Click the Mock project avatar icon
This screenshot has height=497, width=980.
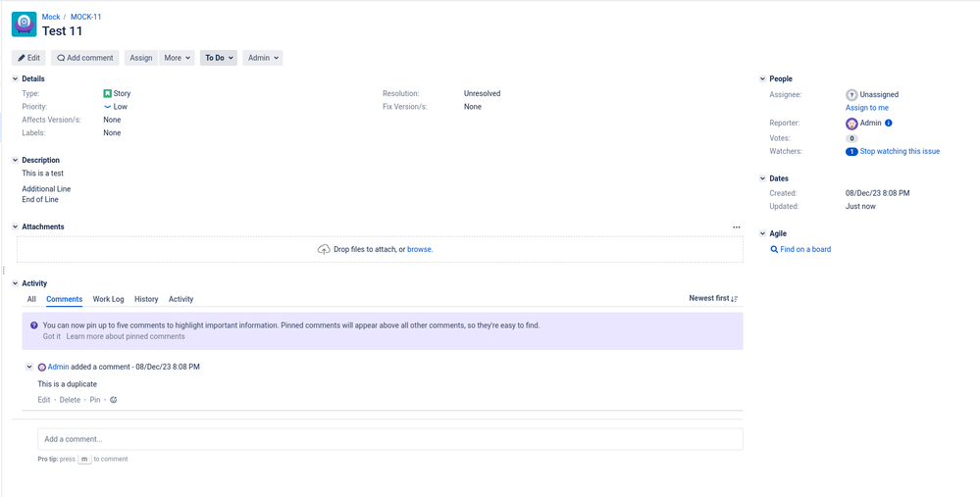click(24, 25)
